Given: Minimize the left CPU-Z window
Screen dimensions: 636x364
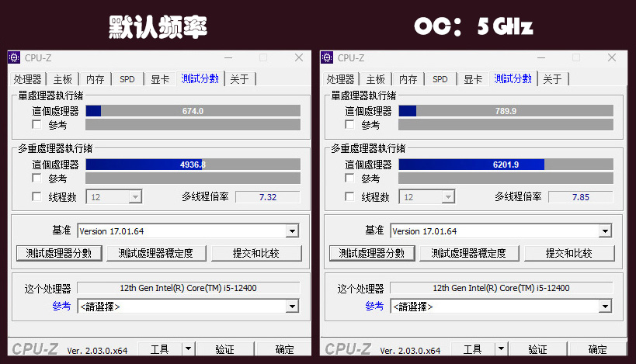Looking at the screenshot, I should [228, 57].
